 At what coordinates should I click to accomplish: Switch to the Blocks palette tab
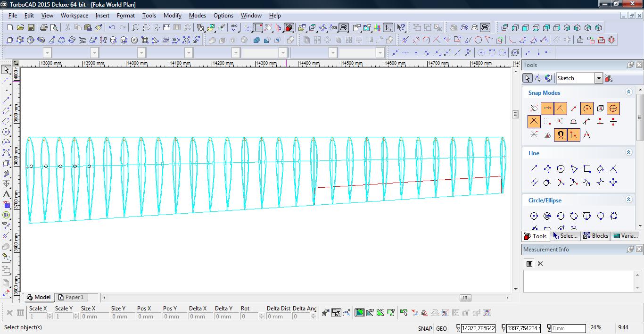[x=595, y=236]
